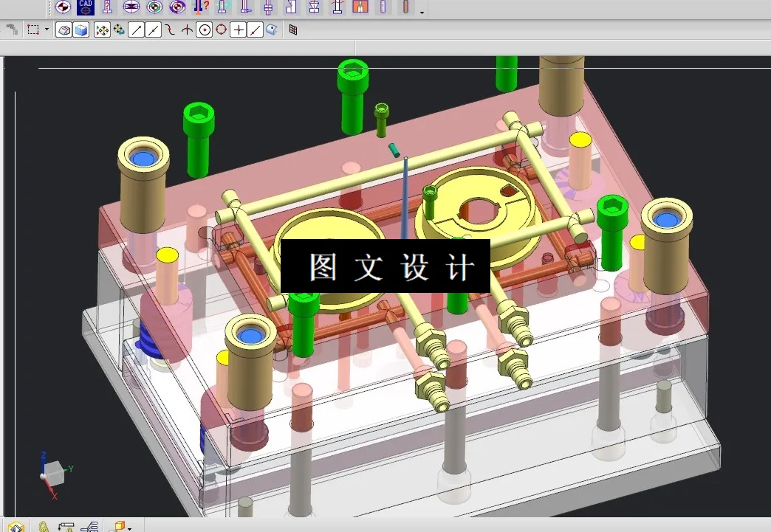Select the line sketch tool
Image resolution: width=771 pixels, height=532 pixels.
click(136, 30)
